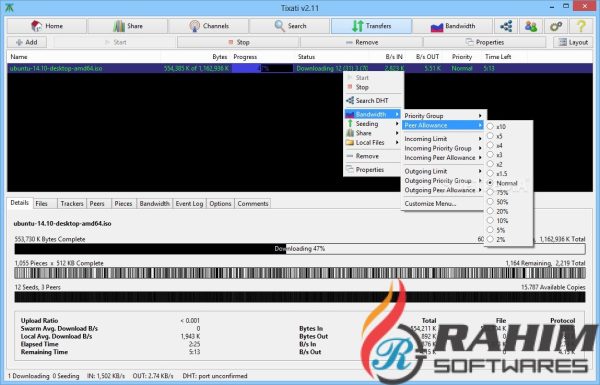
Task: Click the DHT network icon button
Action: (506, 26)
